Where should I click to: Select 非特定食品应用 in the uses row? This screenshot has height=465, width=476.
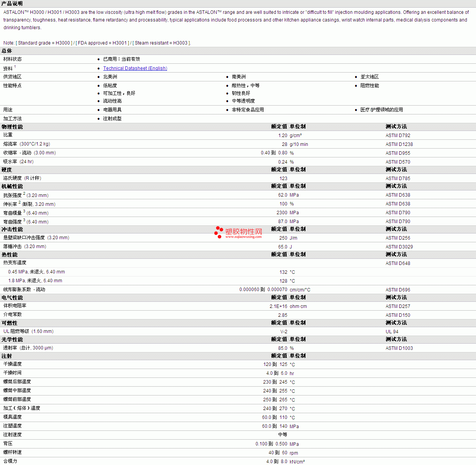[248, 110]
